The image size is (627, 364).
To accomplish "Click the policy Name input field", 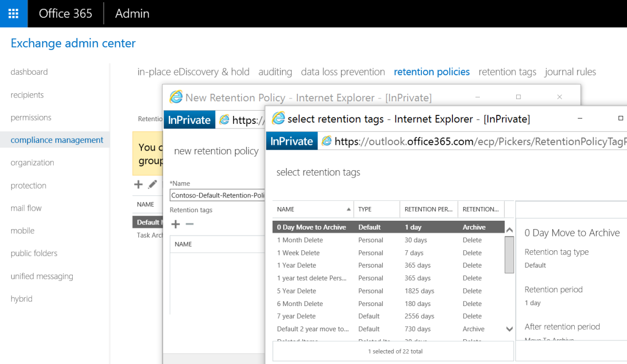I will coord(217,195).
